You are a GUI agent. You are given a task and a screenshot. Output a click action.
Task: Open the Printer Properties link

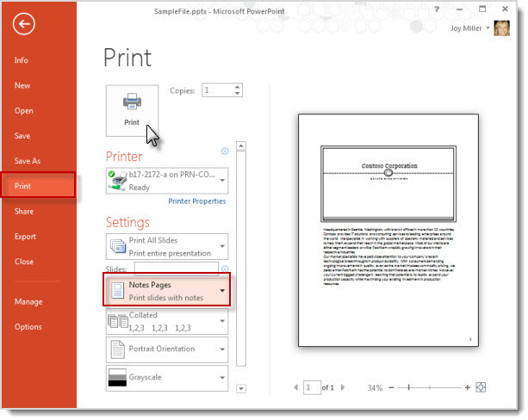tap(197, 201)
